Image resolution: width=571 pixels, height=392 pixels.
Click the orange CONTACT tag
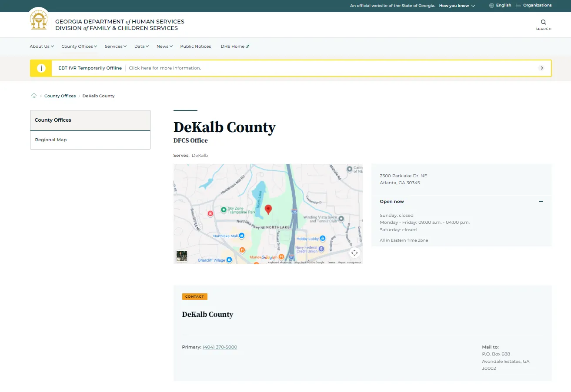pos(194,297)
